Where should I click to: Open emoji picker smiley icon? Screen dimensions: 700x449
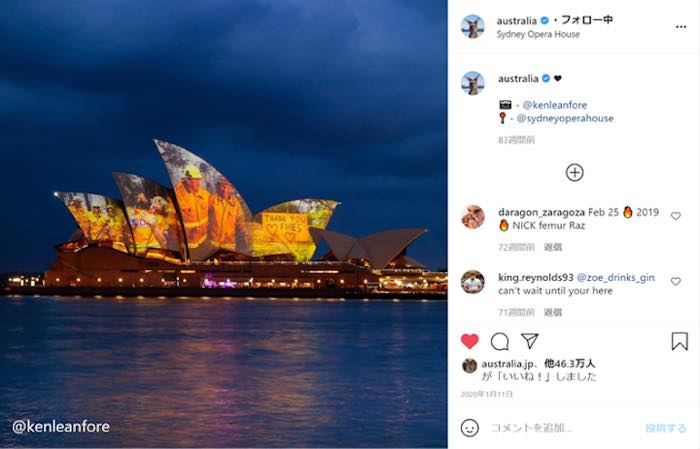tap(470, 428)
